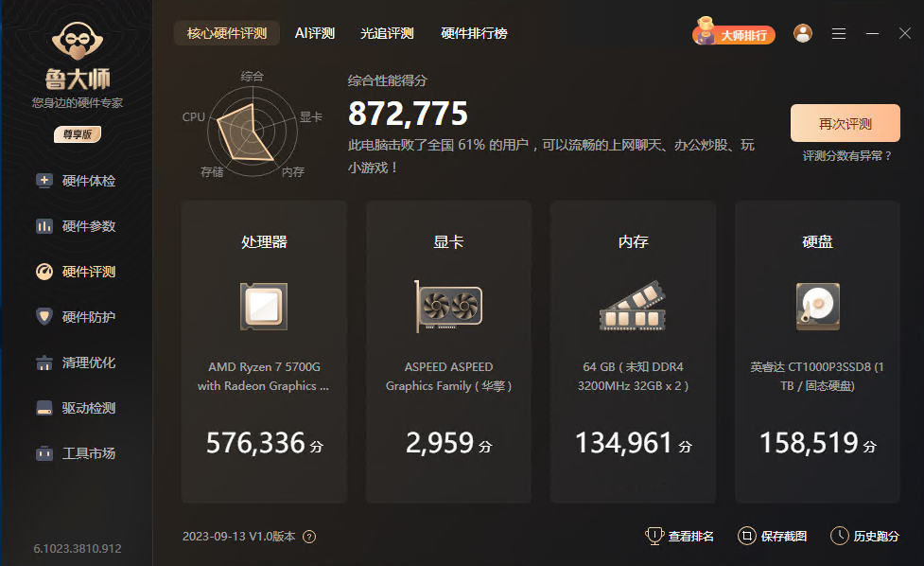Click the 尊享版 badge
The height and width of the screenshot is (566, 924).
[x=78, y=134]
